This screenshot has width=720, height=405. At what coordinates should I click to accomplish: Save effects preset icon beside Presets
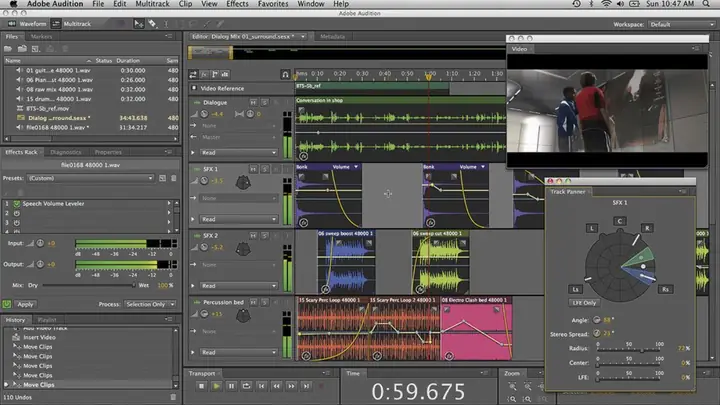[x=162, y=178]
